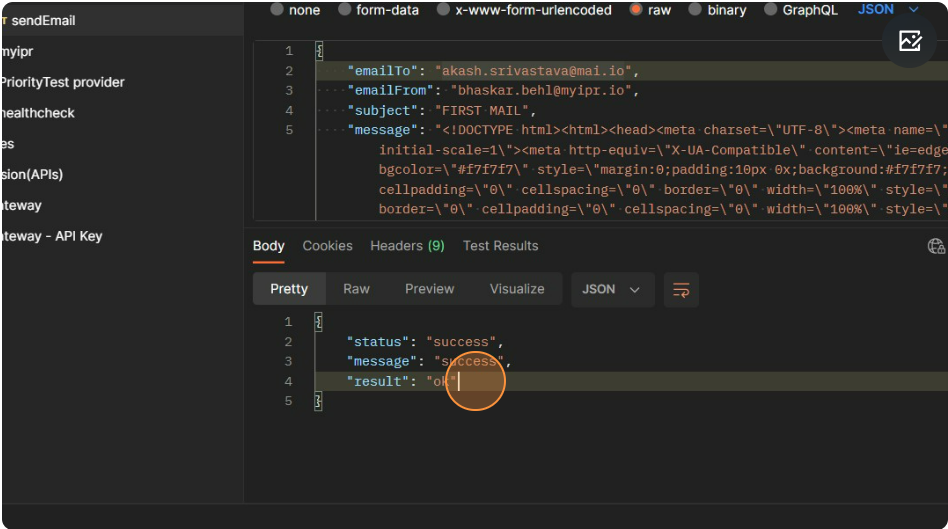948x529 pixels.
Task: Click the Visualize view button
Action: 517,289
